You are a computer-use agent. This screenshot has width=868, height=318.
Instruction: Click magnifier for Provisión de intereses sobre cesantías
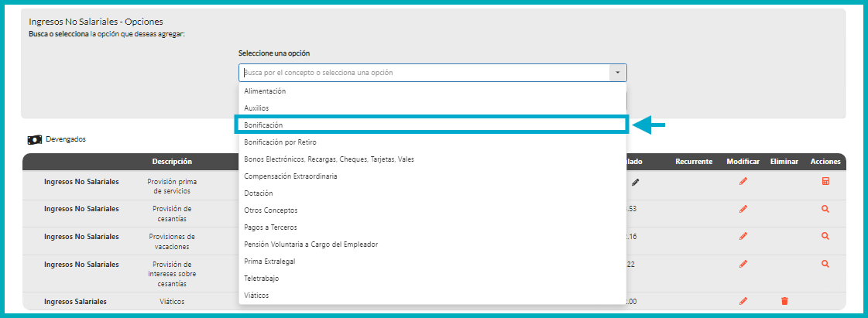pos(825,264)
